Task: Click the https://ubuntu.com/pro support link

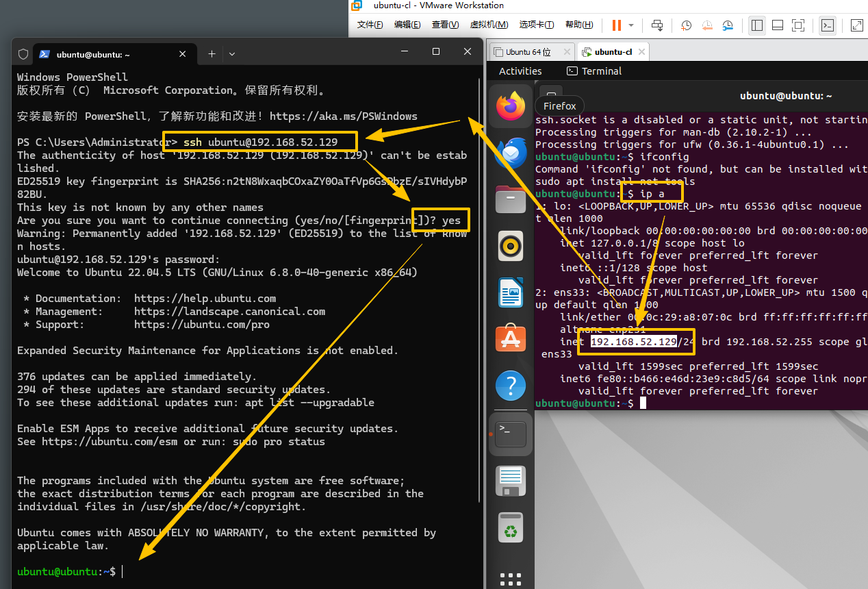Action: click(x=202, y=325)
